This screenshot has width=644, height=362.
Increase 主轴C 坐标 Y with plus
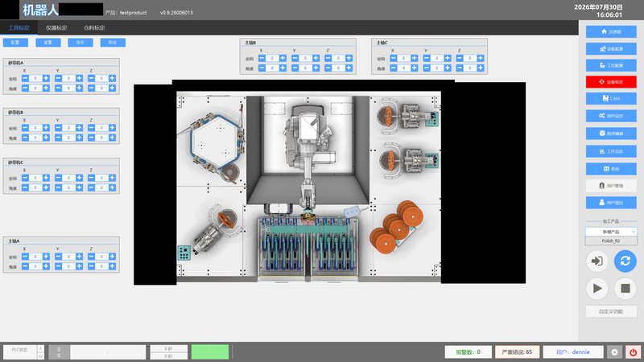pos(448,58)
